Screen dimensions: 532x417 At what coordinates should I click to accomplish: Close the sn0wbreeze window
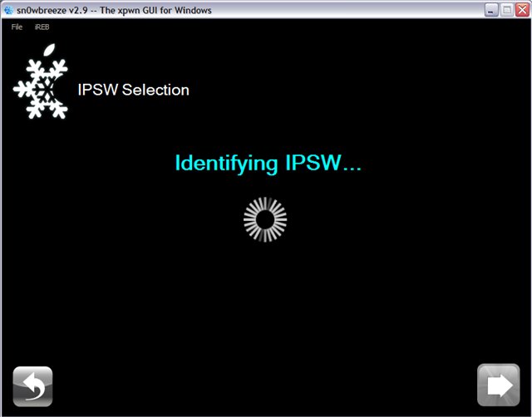click(x=522, y=10)
